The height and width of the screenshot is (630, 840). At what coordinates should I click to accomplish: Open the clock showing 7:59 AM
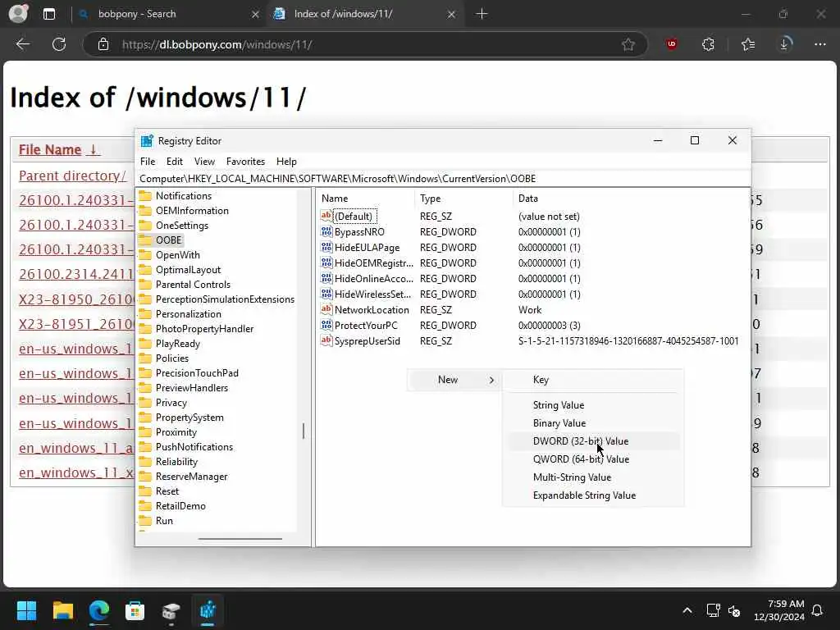[x=779, y=610]
